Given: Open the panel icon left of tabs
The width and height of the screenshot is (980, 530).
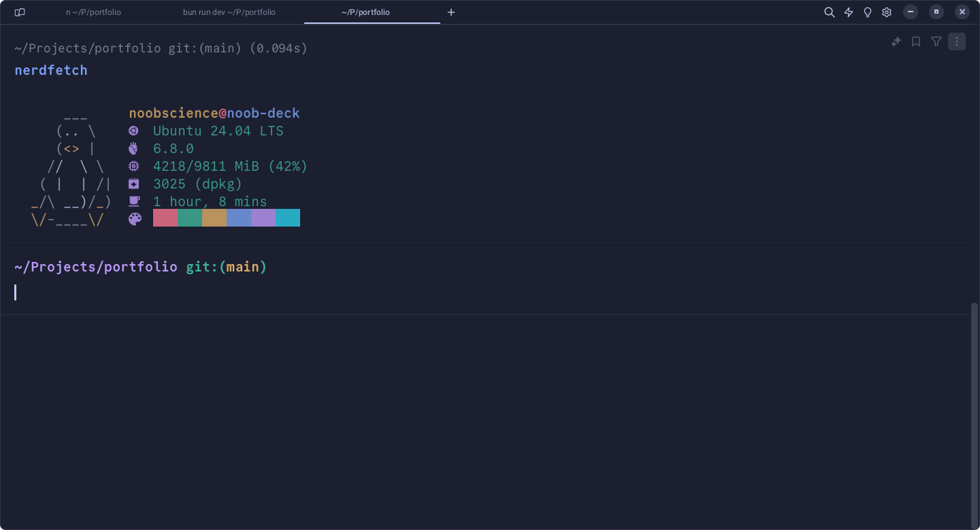Looking at the screenshot, I should [x=20, y=12].
